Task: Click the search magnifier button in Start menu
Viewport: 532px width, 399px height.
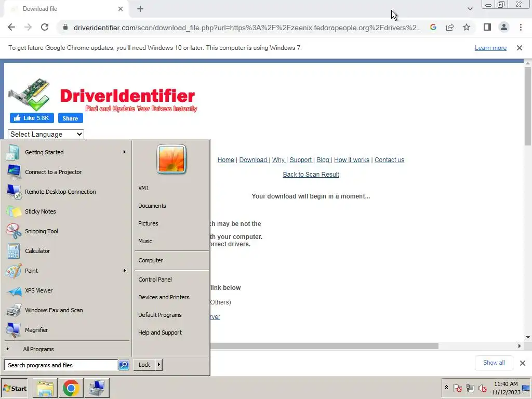Action: [124, 365]
